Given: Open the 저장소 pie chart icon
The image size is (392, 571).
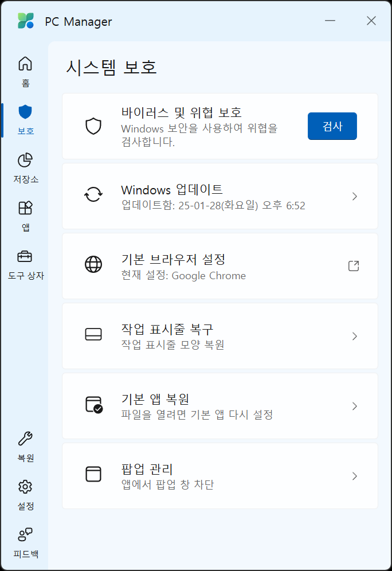Looking at the screenshot, I should 25,160.
